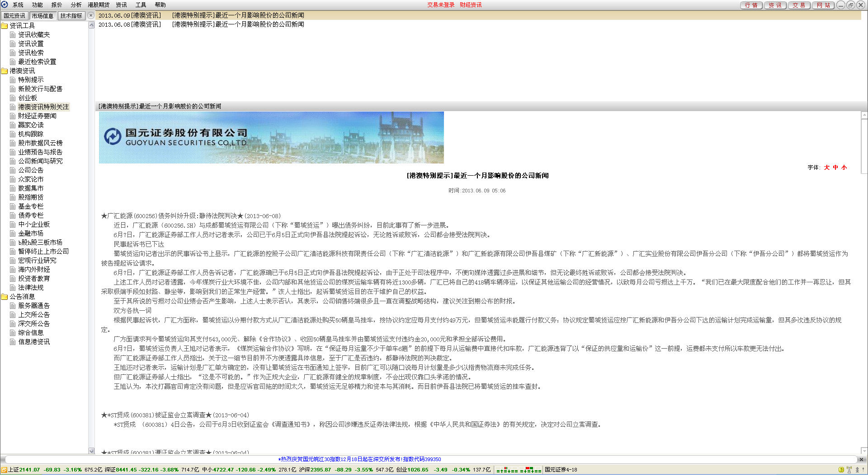Screen dimensions: 868x476
Task: Open the 报价 menu
Action: tap(57, 5)
